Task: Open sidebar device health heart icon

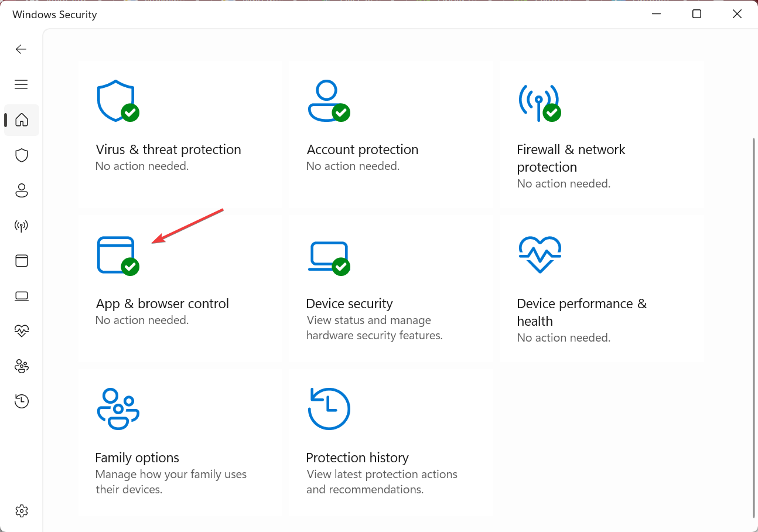Action: [22, 331]
